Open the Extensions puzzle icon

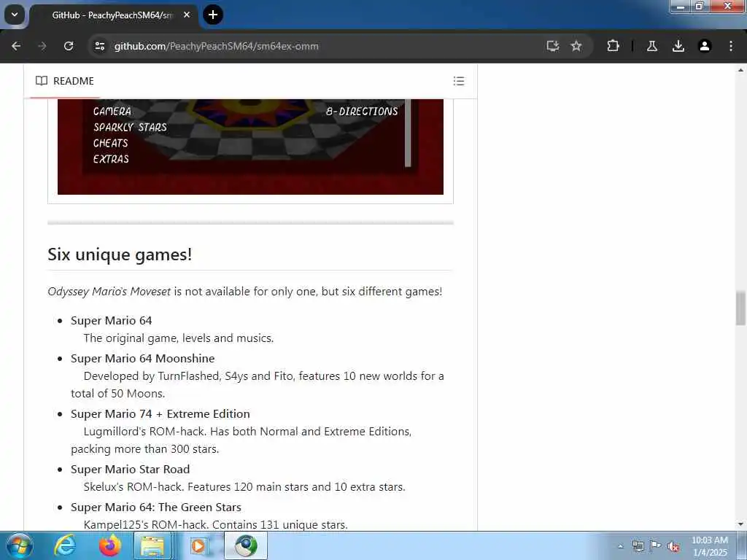613,46
